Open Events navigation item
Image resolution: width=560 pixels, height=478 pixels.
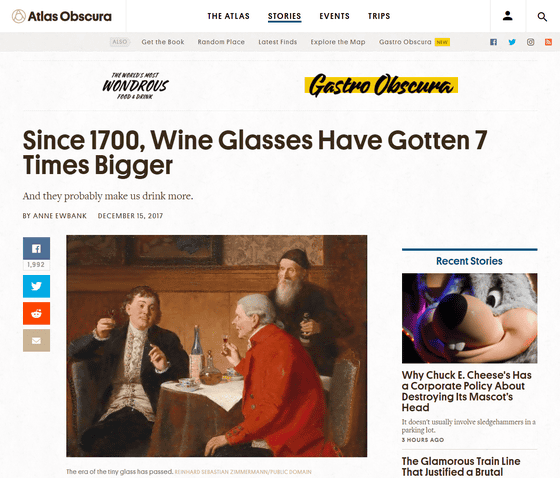334,16
